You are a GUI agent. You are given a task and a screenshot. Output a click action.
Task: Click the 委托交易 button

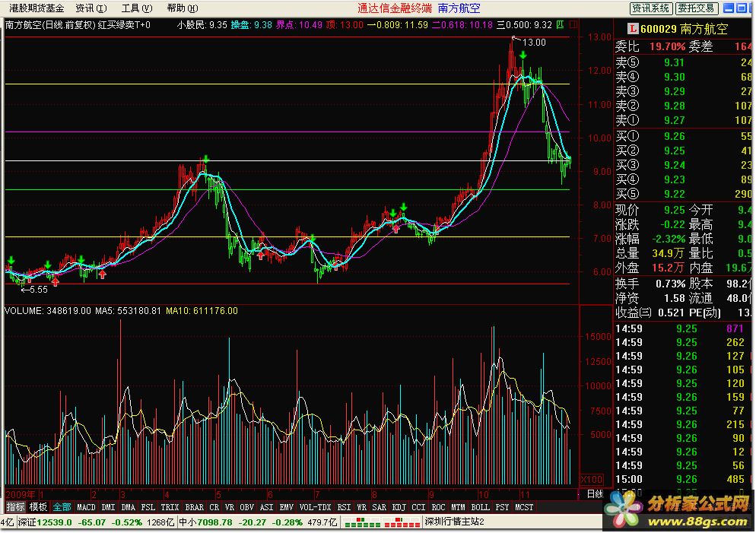click(x=696, y=8)
